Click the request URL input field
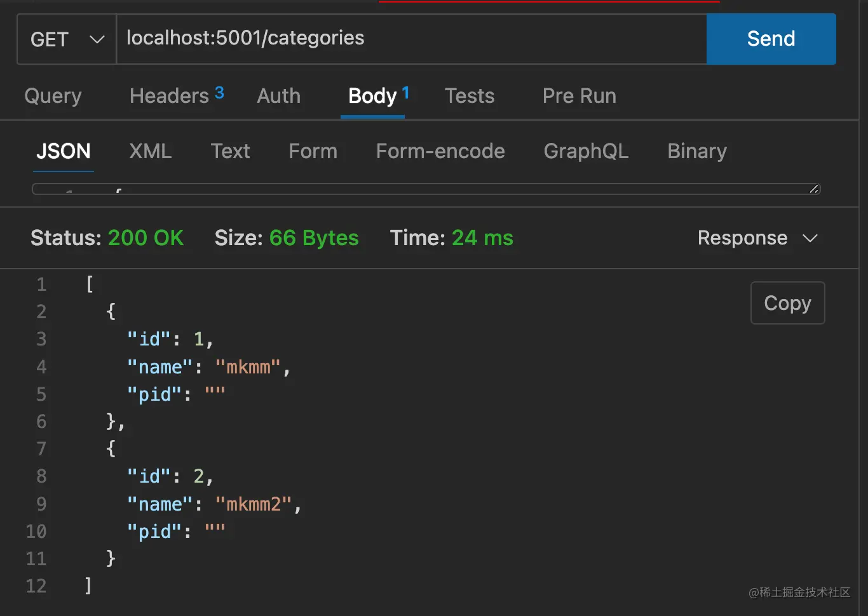868x616 pixels. [410, 39]
